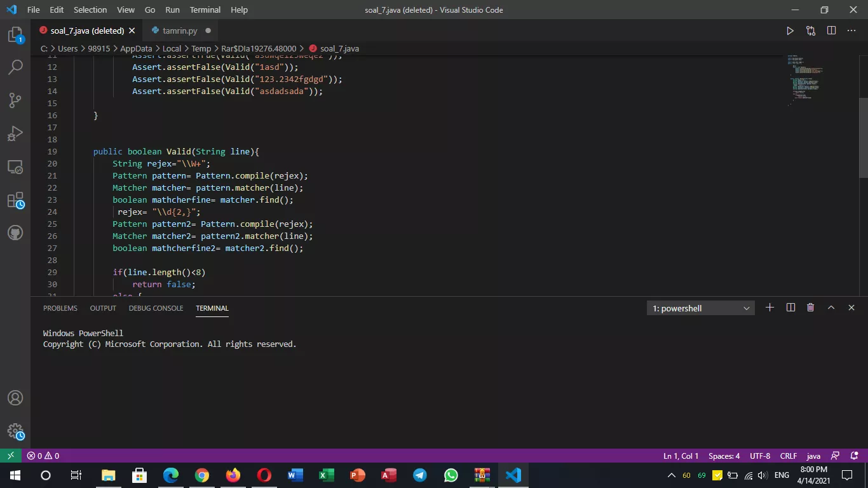Click the unsaved dot on tamrin.py tab
This screenshot has width=868, height=488.
(208, 30)
